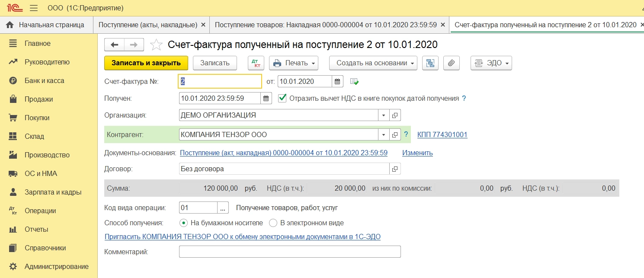The height and width of the screenshot is (278, 644).
Task: Click the Счет-фактура № input field
Action: [220, 81]
